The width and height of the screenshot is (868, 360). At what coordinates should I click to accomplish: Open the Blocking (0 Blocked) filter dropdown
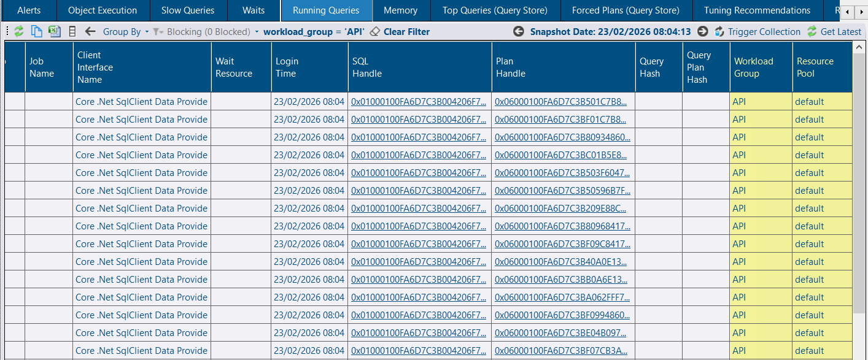(x=206, y=31)
